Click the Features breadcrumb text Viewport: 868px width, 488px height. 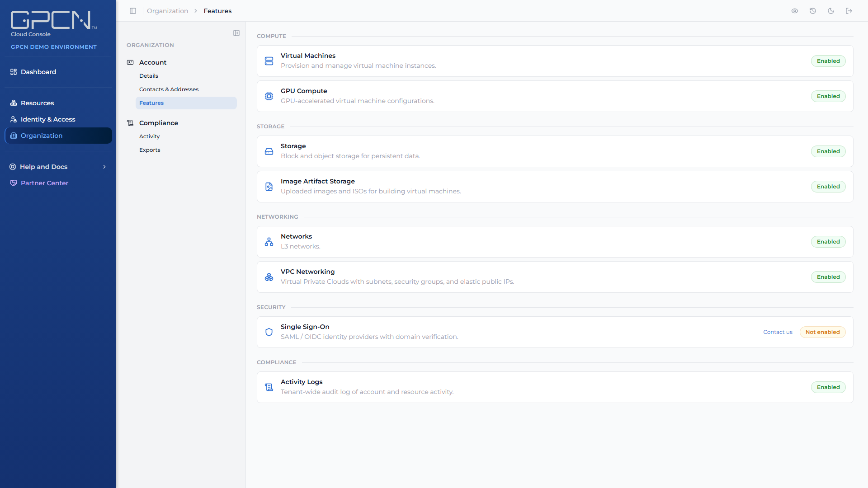217,11
